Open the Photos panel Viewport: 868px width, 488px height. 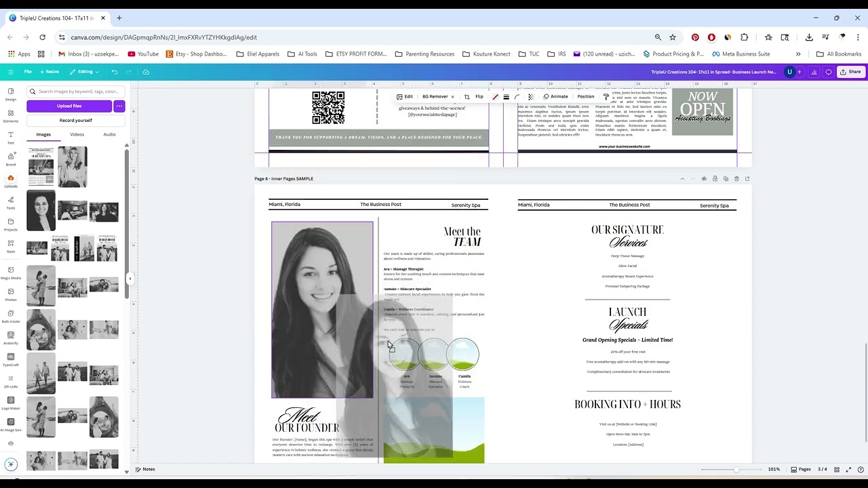10,294
